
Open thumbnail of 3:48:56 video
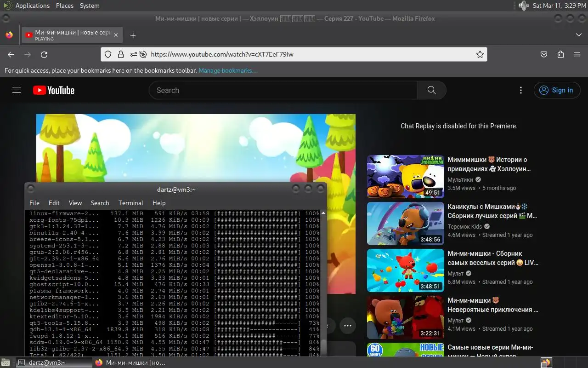406,224
